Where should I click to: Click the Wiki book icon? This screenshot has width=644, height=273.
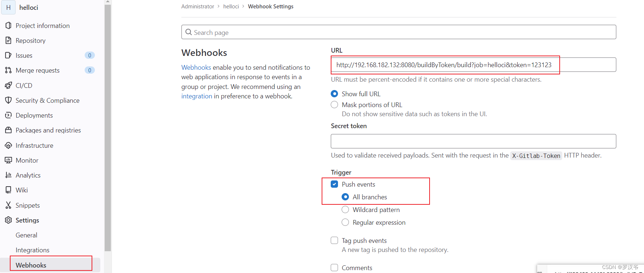(x=8, y=190)
